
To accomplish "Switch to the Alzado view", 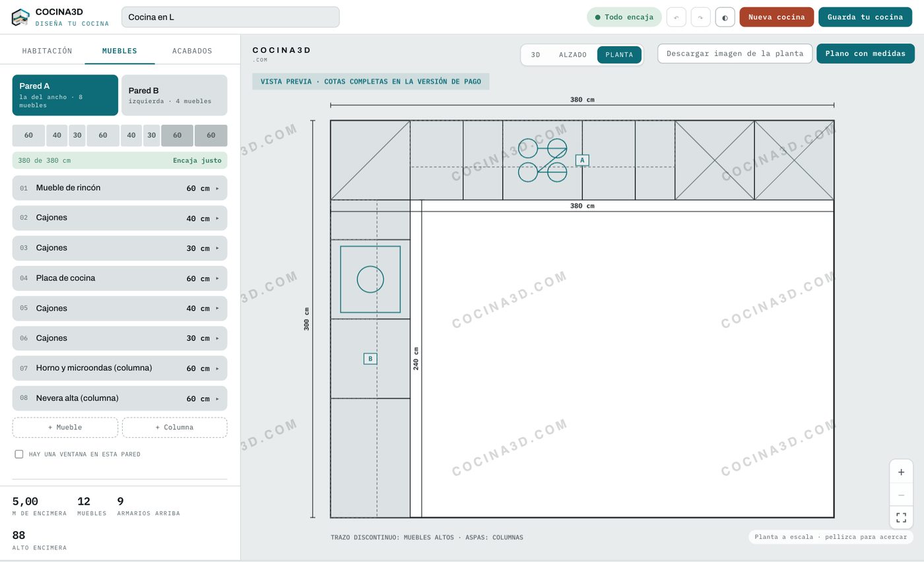I will click(573, 55).
